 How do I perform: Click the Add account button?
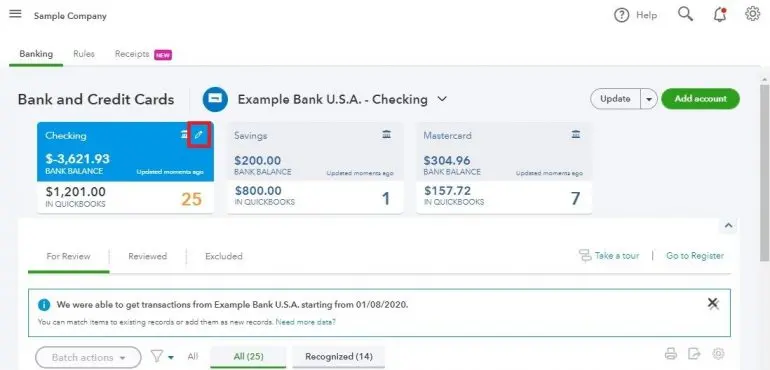click(x=700, y=99)
